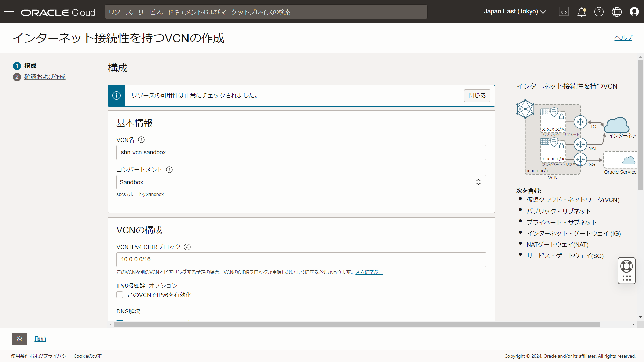Click the DNS解決 label
This screenshot has width=644, height=362.
[x=128, y=311]
